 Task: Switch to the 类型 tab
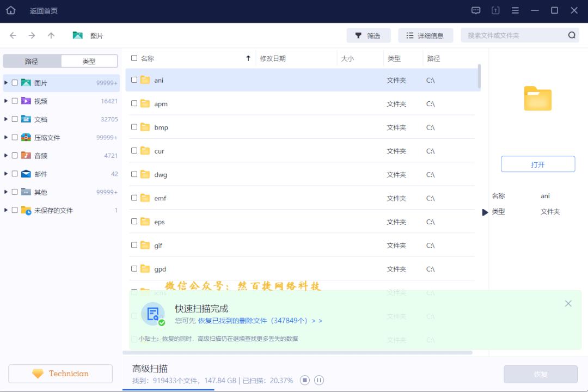coord(89,61)
